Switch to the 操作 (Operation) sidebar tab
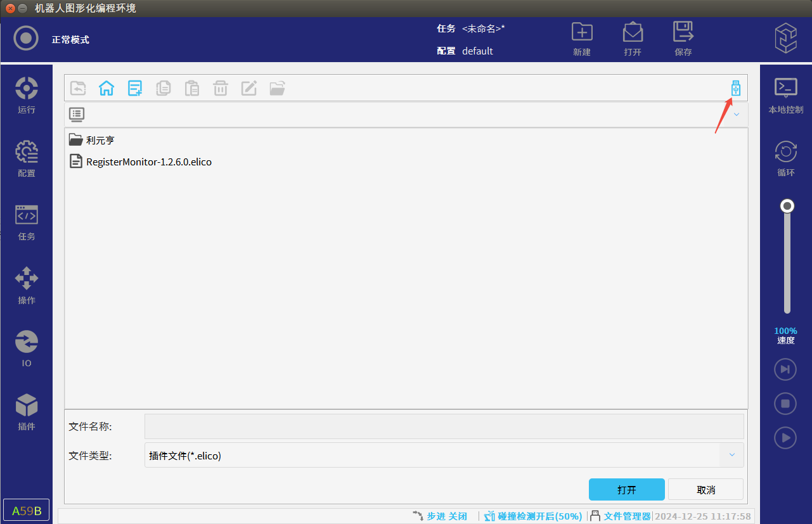The width and height of the screenshot is (812, 524). click(x=27, y=285)
